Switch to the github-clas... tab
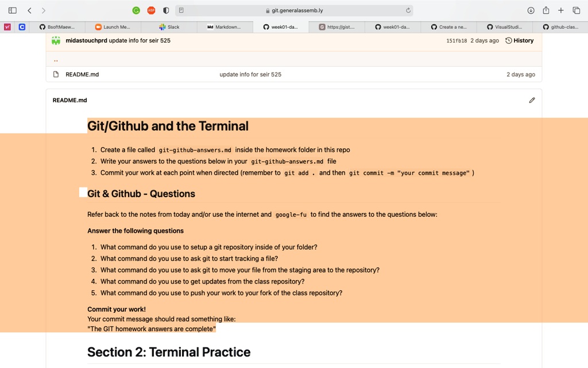 click(x=560, y=27)
